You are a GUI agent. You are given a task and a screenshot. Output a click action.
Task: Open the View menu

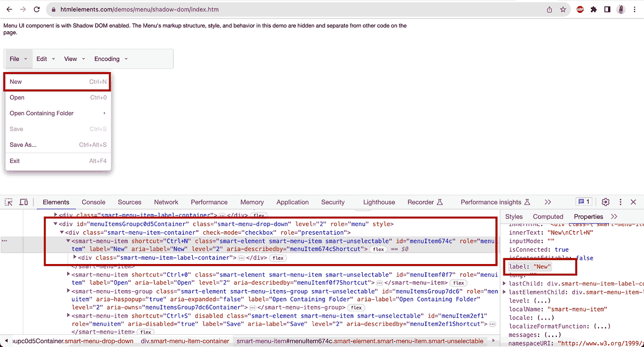(74, 59)
